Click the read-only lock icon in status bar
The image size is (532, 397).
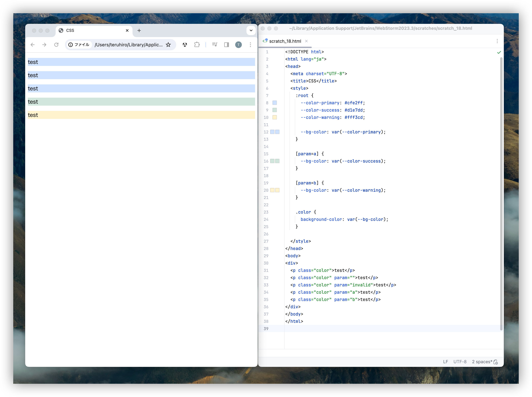[x=495, y=362]
